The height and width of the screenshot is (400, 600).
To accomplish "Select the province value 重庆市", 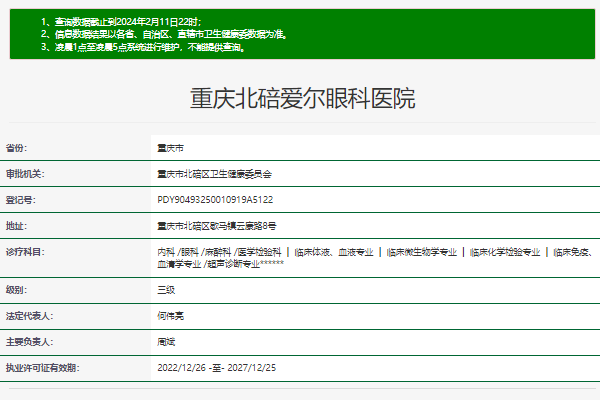I will (x=171, y=148).
